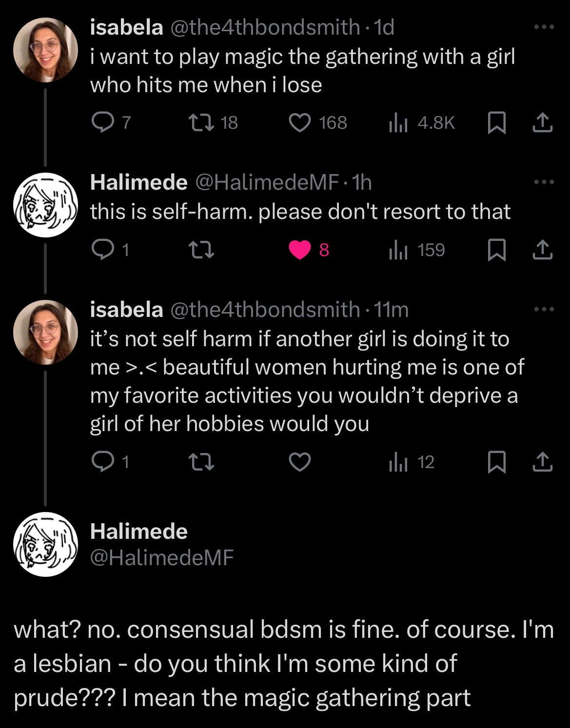
Task: Open more options for isabela's first tweet
Action: pos(544,27)
